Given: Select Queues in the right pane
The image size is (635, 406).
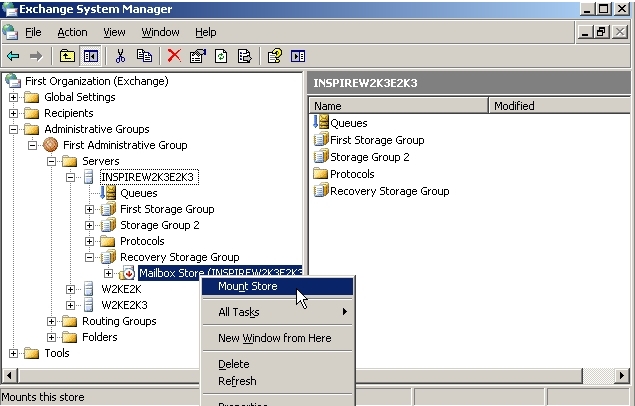Looking at the screenshot, I should point(349,123).
